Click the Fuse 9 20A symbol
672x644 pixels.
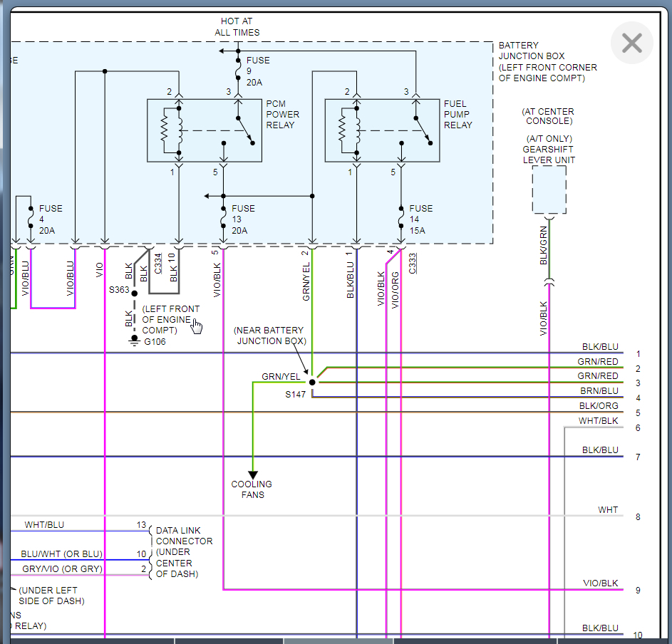[237, 70]
